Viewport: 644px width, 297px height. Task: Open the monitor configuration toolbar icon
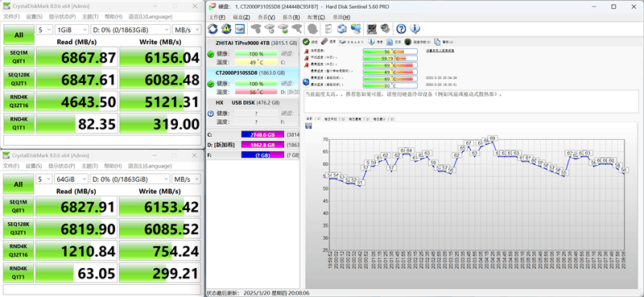point(372,29)
